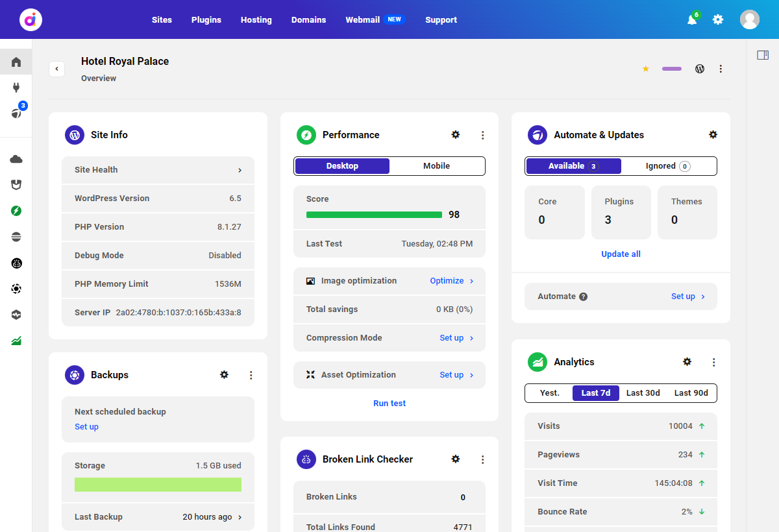779x532 pixels.
Task: Open the WordPress admin icon near site title
Action: coord(699,68)
